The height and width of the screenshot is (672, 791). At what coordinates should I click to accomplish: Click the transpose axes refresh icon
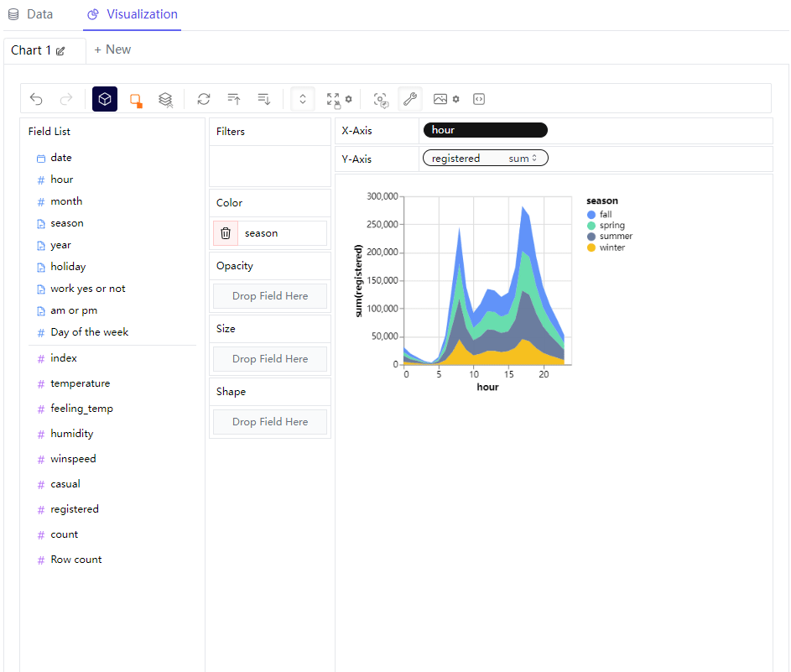click(x=204, y=99)
